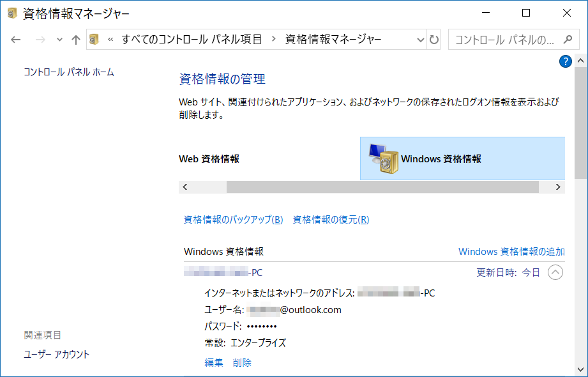
Task: Click the horizontal scrollbar thumb
Action: point(382,187)
